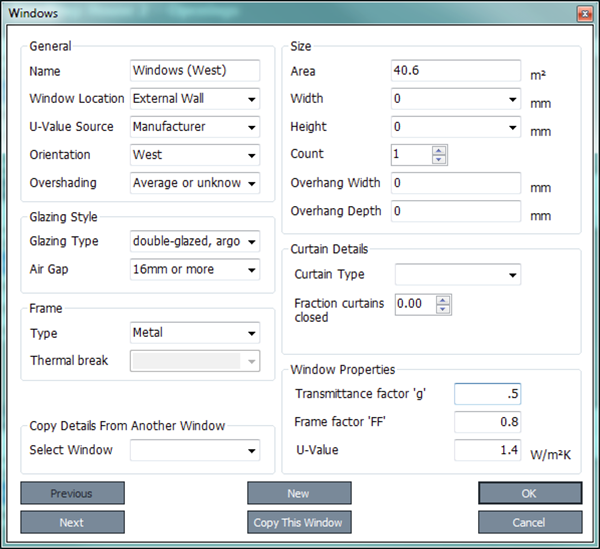Viewport: 600px width, 549px height.
Task: Click the Window Properties group title
Action: click(342, 370)
